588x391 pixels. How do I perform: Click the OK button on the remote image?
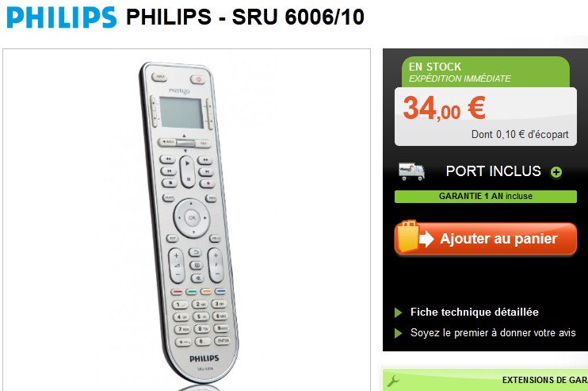192,217
